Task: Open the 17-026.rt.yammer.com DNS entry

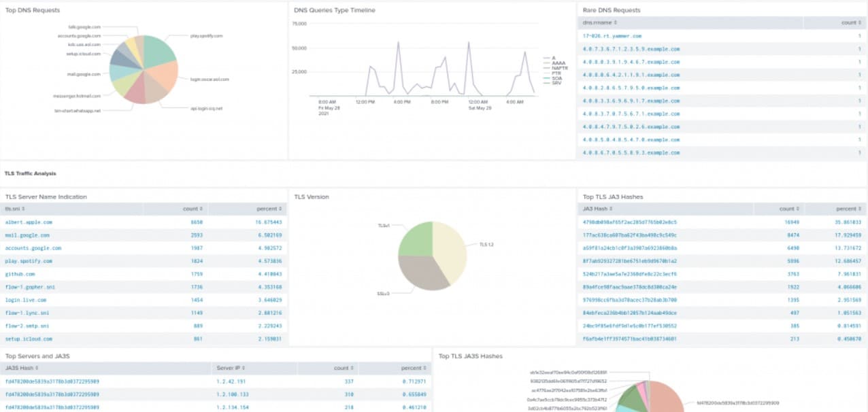Action: coord(612,36)
